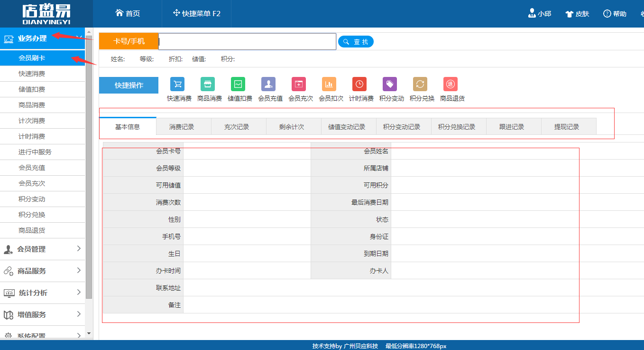Open the 皮肤 skin t-shirt icon
Viewport: 644px width, 350px height.
click(x=570, y=14)
